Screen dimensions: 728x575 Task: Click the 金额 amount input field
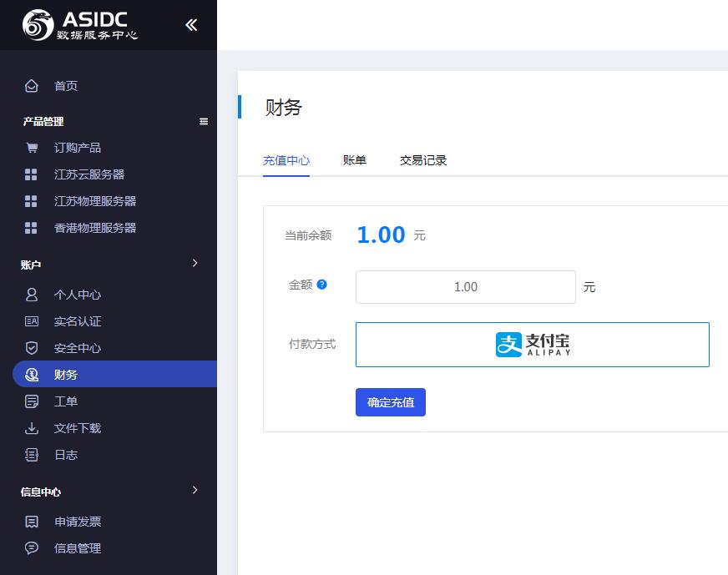coord(465,287)
